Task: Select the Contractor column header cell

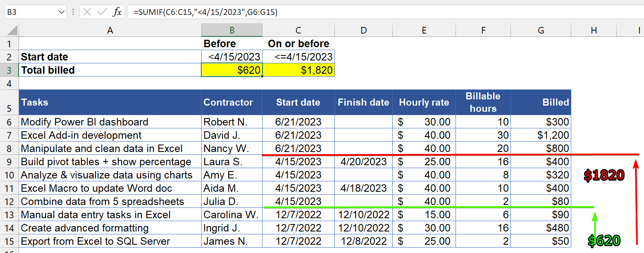Action: pyautogui.click(x=231, y=102)
